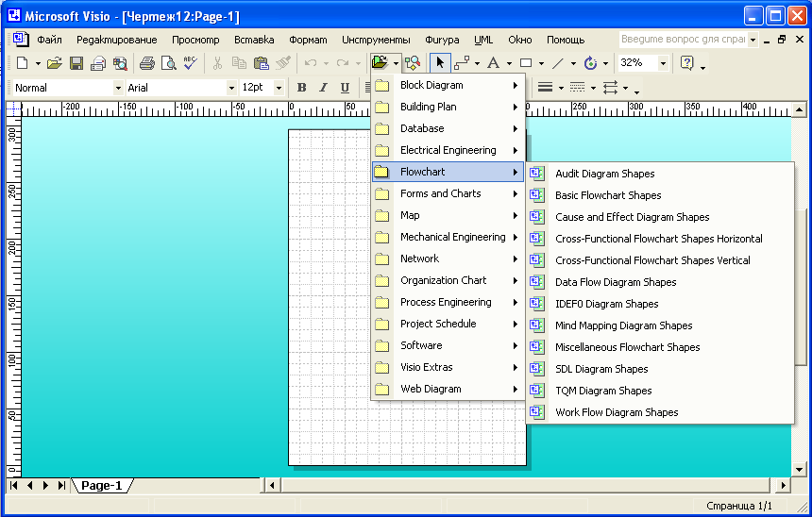Click the Paste clipboard icon
The image size is (812, 517).
[261, 63]
